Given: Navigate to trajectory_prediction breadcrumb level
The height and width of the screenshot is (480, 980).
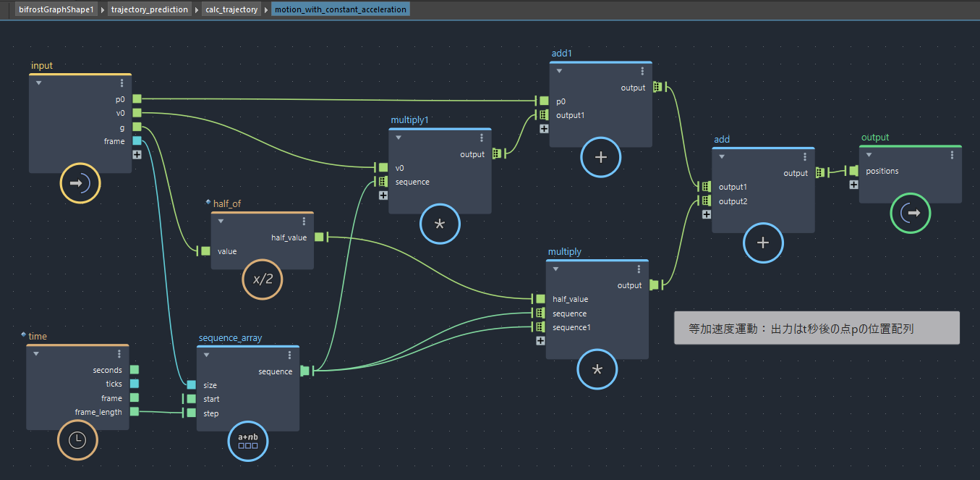Looking at the screenshot, I should [x=150, y=9].
